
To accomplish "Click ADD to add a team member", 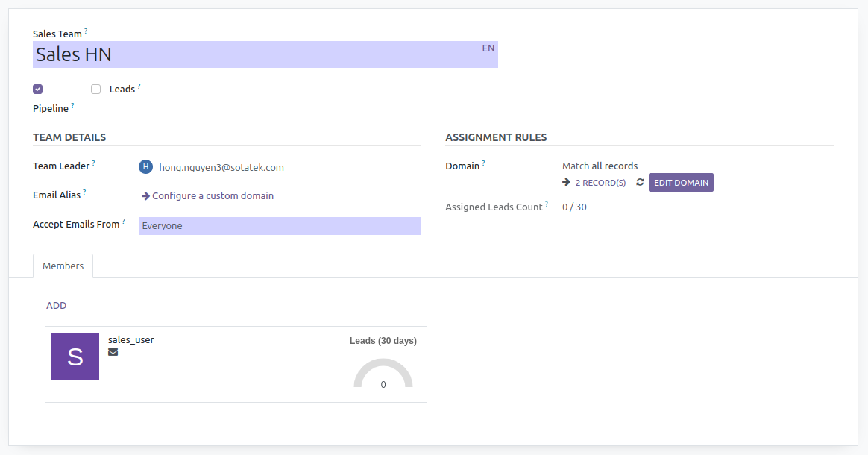I will pos(56,305).
